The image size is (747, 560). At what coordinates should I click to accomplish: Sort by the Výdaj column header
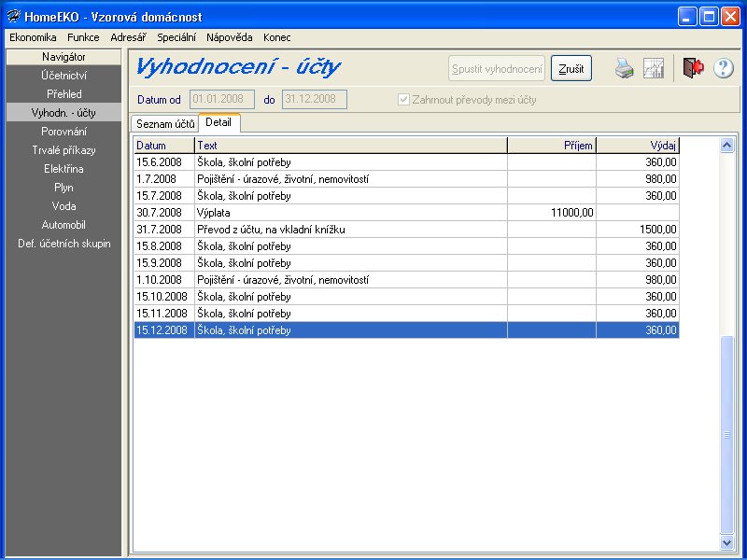pos(637,146)
